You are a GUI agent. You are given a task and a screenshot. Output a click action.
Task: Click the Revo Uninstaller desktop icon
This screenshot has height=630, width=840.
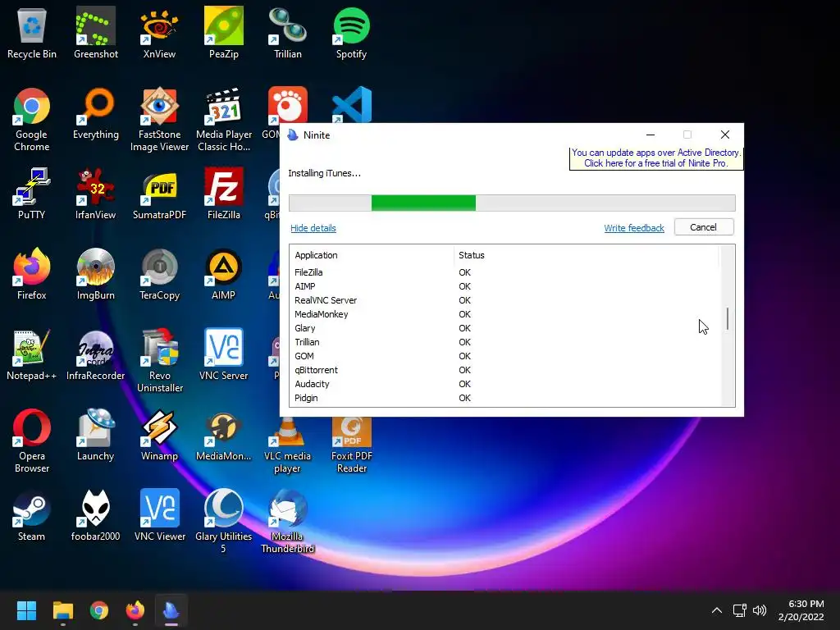[159, 361]
